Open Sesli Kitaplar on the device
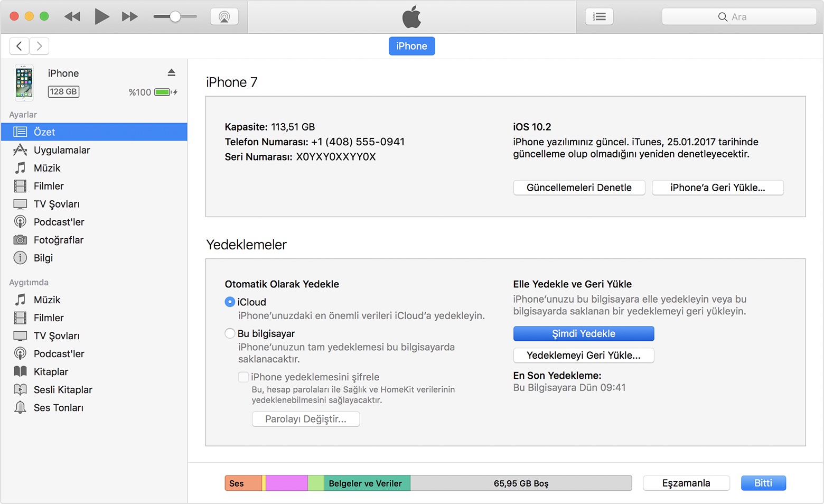The height and width of the screenshot is (504, 824). [x=94, y=390]
